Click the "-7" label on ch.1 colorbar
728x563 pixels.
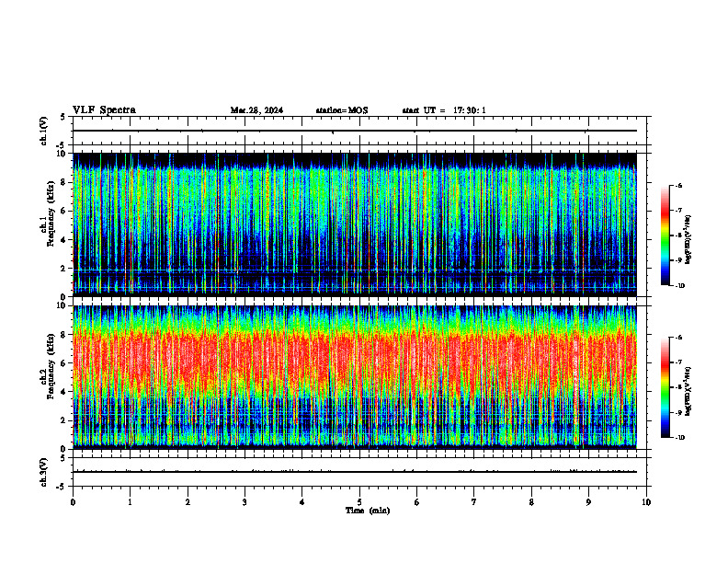coord(678,211)
